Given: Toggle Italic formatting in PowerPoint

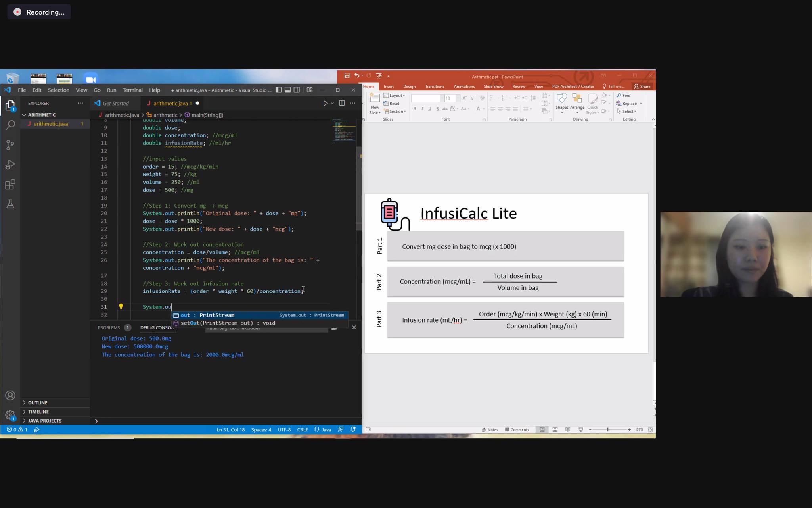Looking at the screenshot, I should point(422,109).
